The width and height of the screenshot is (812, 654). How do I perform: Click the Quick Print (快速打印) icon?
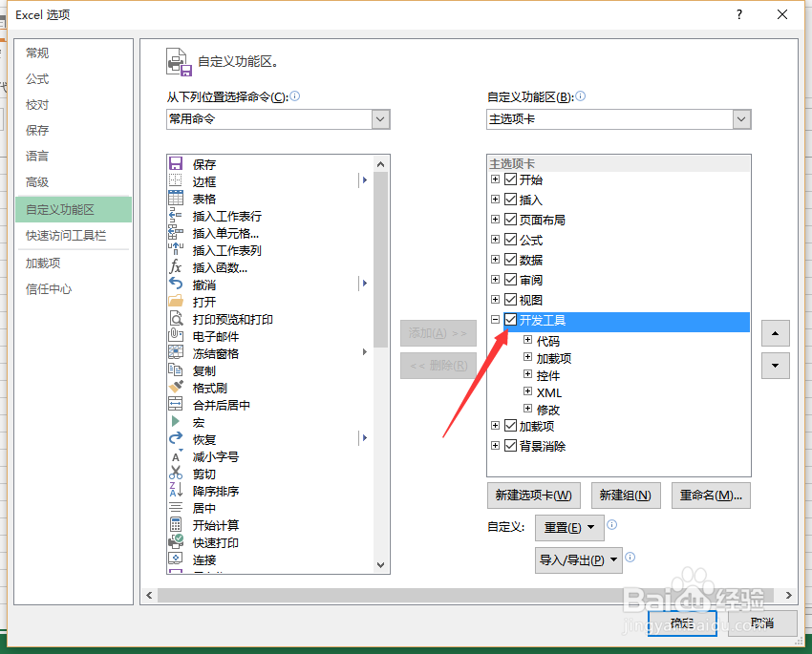[176, 541]
